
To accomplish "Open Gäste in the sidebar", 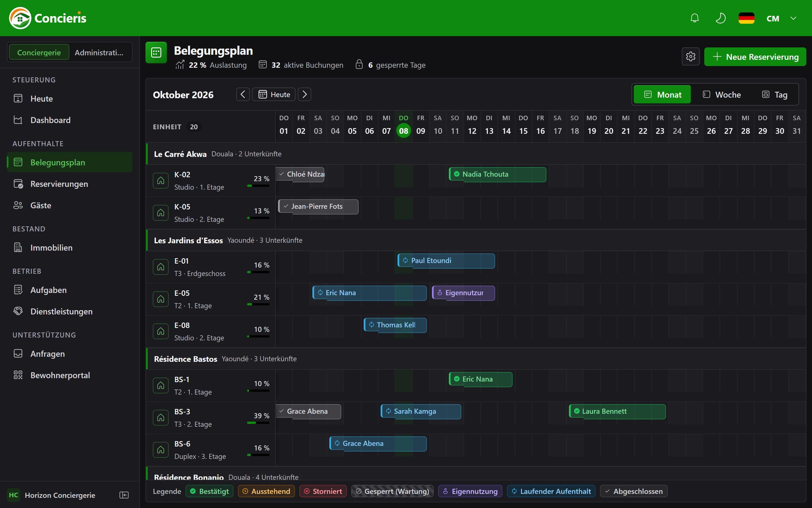I will (69, 205).
